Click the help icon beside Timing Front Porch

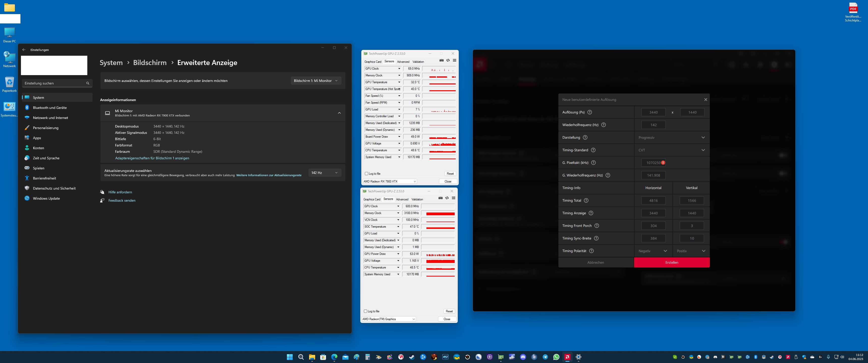point(596,226)
